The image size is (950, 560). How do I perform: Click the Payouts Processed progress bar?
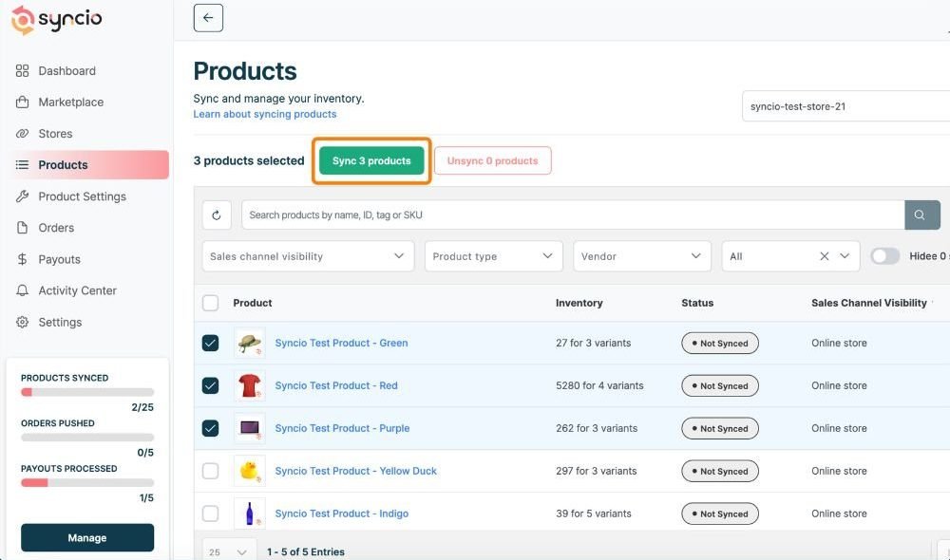(x=87, y=482)
